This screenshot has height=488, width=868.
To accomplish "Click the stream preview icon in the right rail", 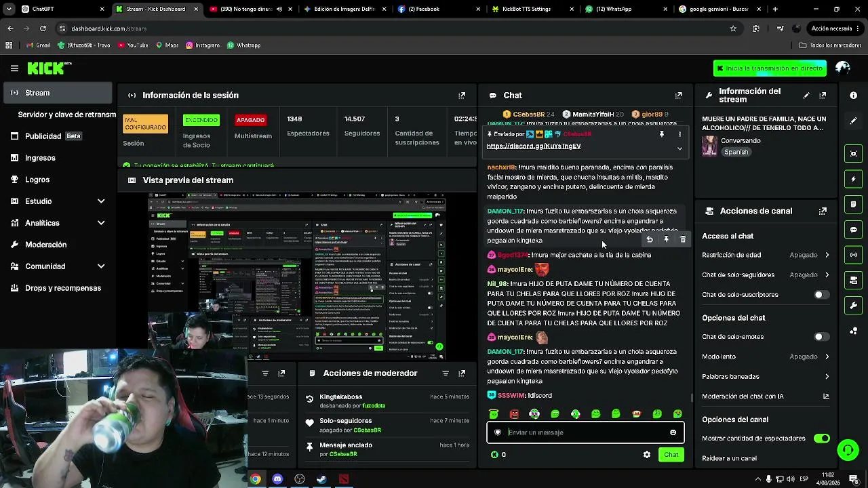I will click(854, 153).
